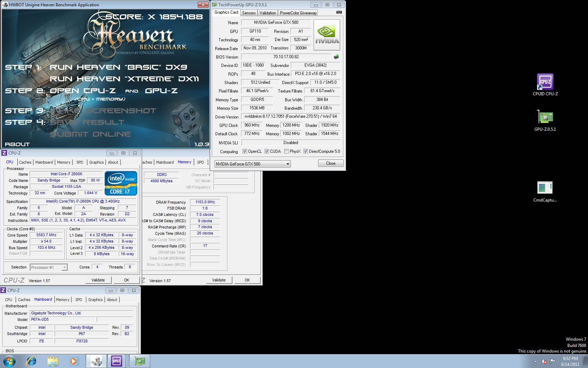Screen dimensions: 588x368
Task: Click RUN HEAVEN "BASIC" DX9
Action: [118, 67]
